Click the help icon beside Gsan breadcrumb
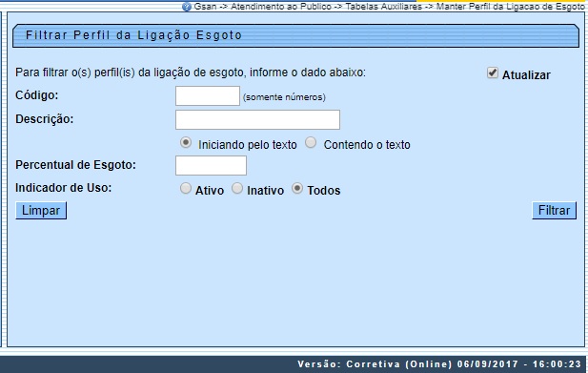The width and height of the screenshot is (588, 373). click(x=187, y=7)
